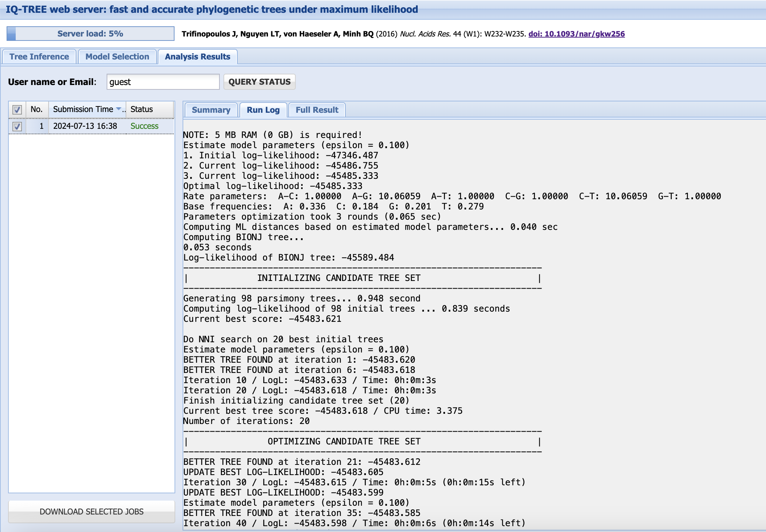766x532 pixels.
Task: Select the Analysis Results tab
Action: coord(198,57)
